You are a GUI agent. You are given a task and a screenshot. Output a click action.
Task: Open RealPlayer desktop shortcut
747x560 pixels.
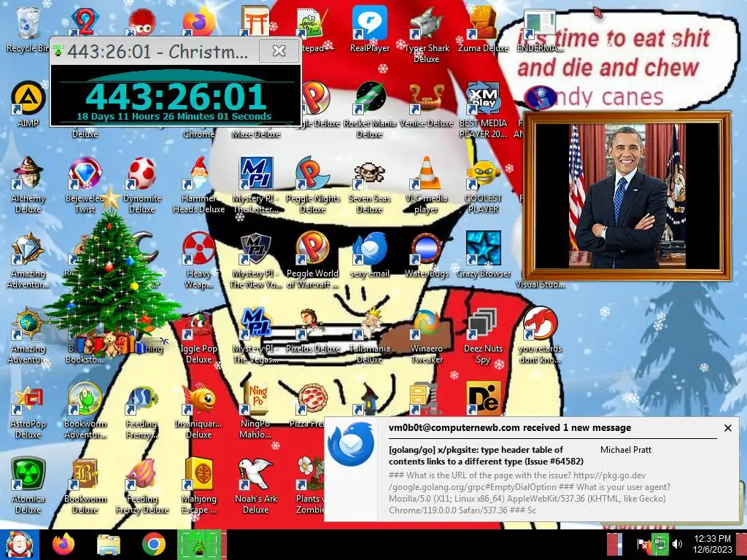pyautogui.click(x=370, y=29)
